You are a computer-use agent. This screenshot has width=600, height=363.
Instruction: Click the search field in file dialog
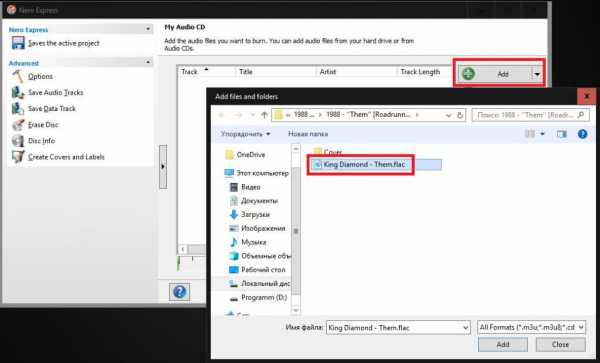coord(530,115)
